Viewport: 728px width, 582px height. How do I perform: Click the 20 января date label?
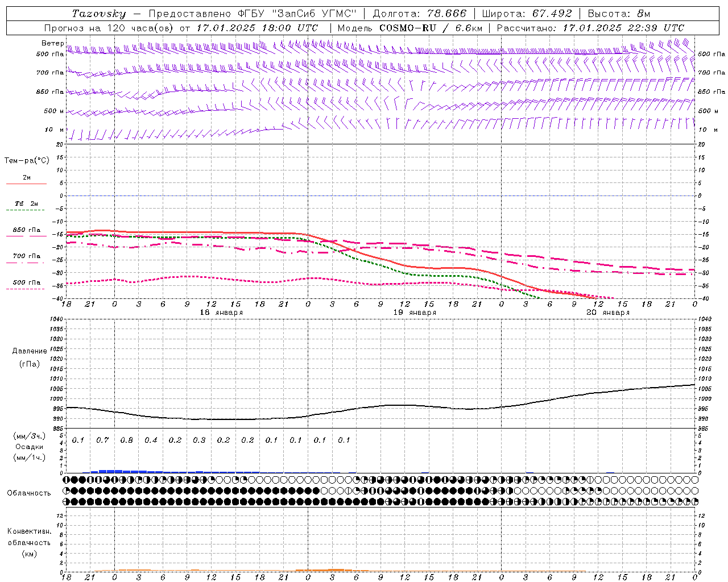(x=608, y=313)
